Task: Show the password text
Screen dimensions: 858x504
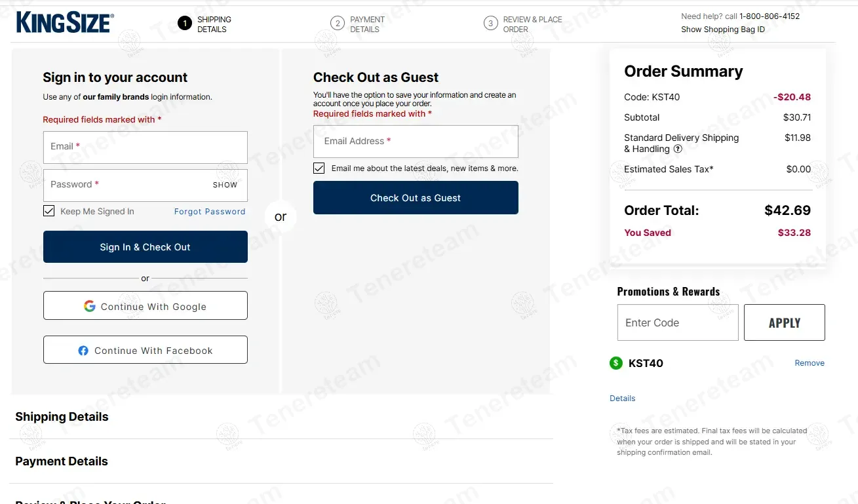Action: point(225,185)
